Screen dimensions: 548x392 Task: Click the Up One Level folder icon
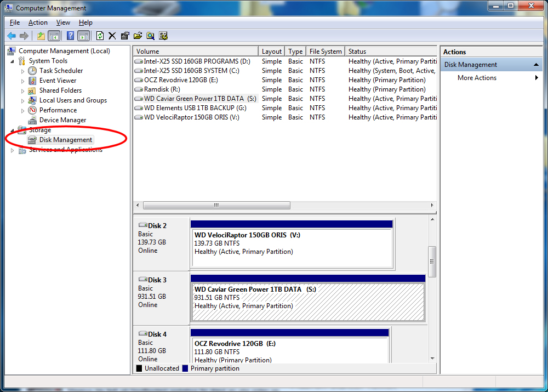tap(41, 36)
